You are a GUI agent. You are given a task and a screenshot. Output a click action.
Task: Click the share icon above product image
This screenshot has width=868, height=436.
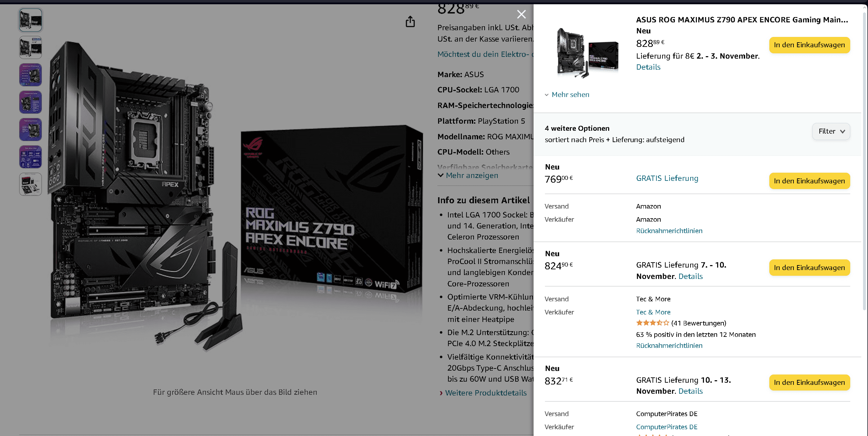[x=410, y=21]
